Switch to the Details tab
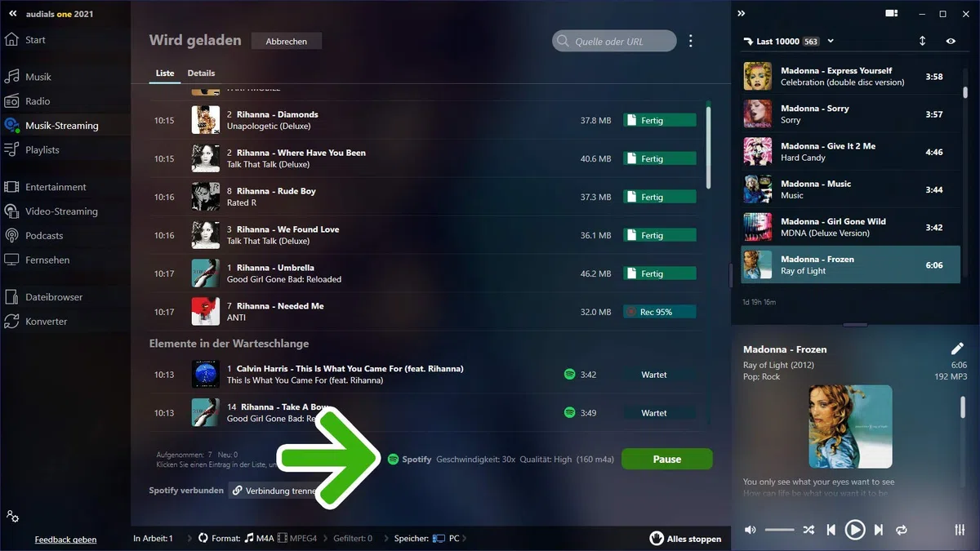The image size is (980, 551). [x=201, y=73]
